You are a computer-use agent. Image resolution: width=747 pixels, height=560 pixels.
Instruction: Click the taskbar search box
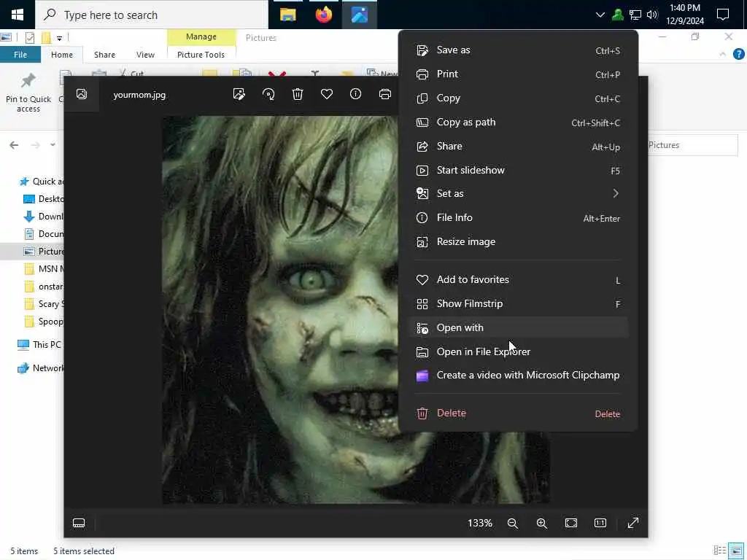click(152, 15)
